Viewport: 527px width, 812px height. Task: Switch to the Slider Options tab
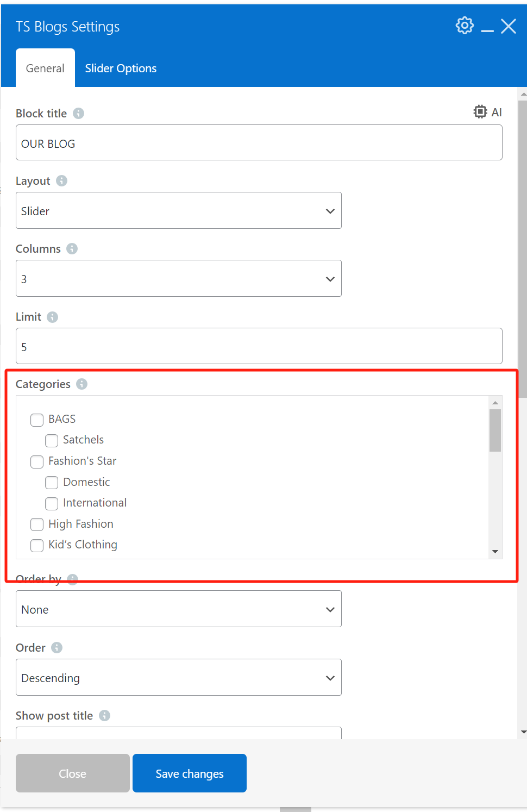[121, 68]
